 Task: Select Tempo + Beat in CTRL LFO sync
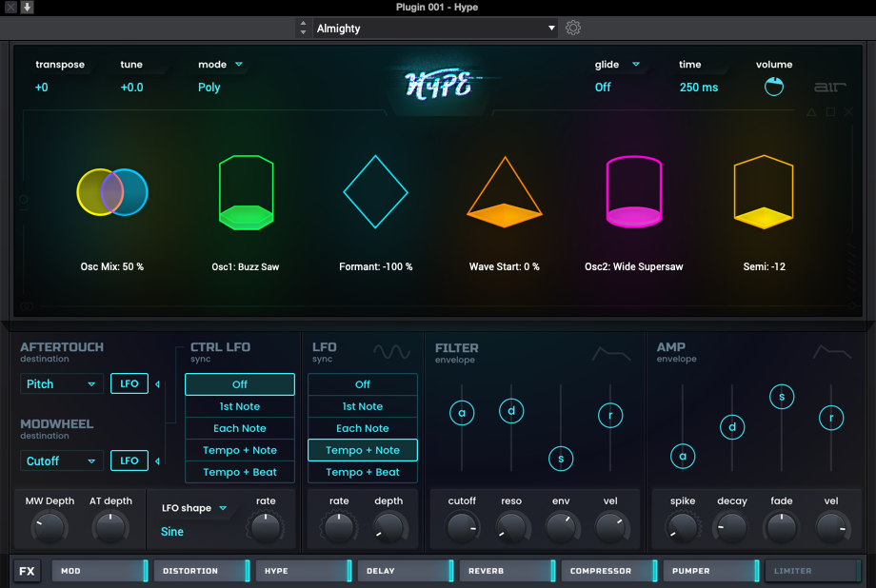click(x=239, y=471)
